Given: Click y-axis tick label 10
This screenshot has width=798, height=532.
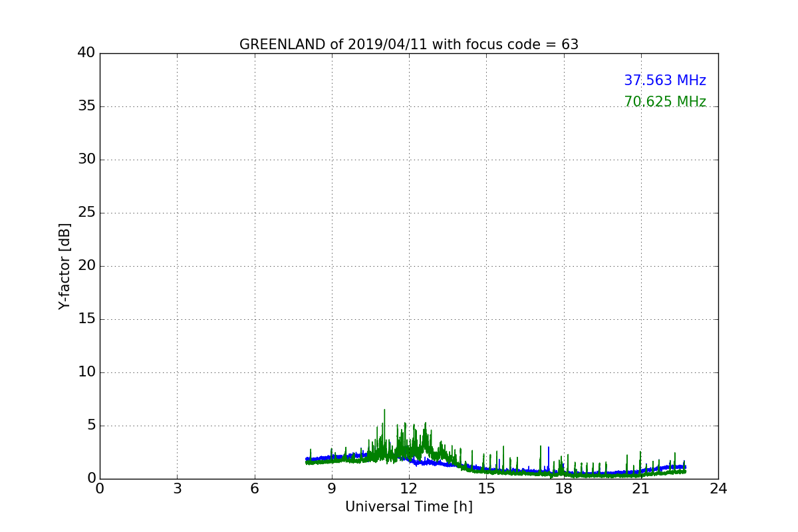Looking at the screenshot, I should 86,372.
